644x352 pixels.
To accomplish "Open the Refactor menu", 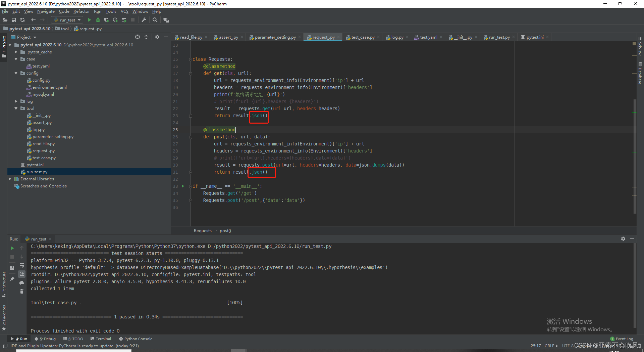I will [82, 11].
